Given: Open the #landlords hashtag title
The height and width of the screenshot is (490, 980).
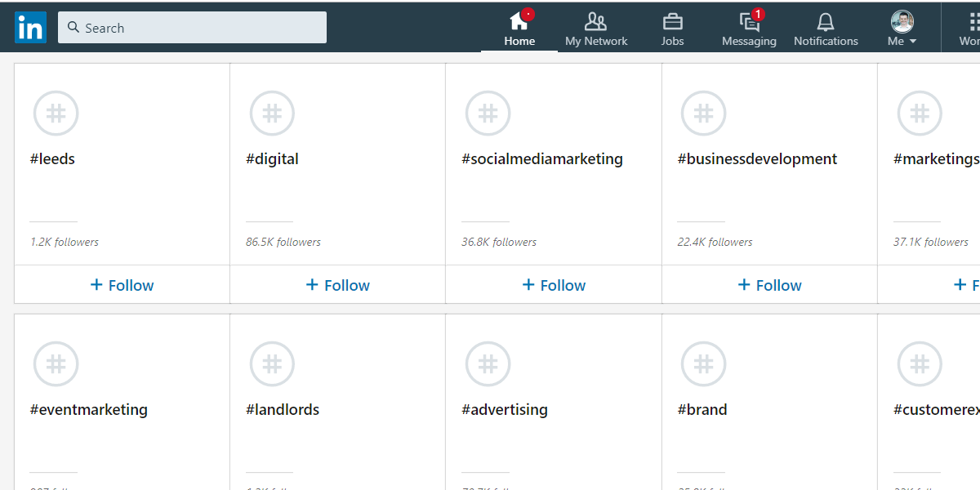Looking at the screenshot, I should pyautogui.click(x=283, y=410).
